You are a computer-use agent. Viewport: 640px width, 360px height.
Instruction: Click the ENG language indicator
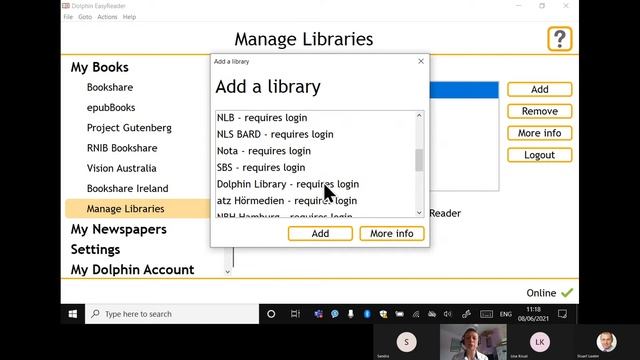pos(506,314)
